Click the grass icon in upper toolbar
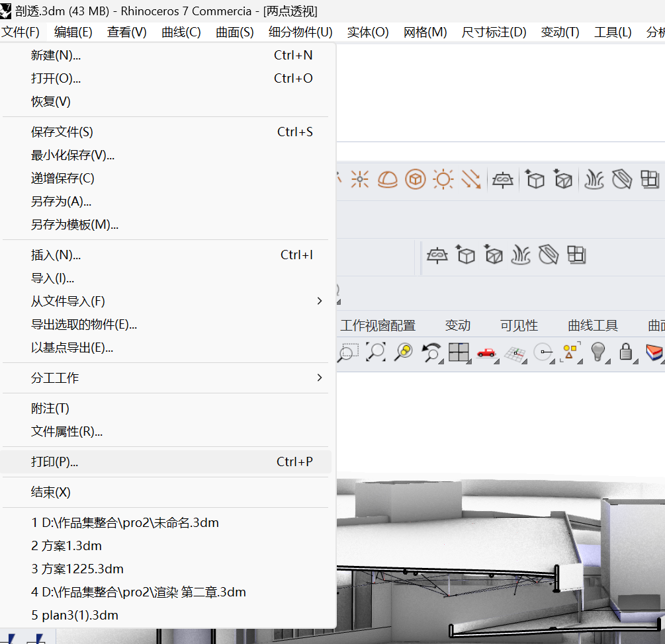665x644 pixels. pyautogui.click(x=594, y=179)
